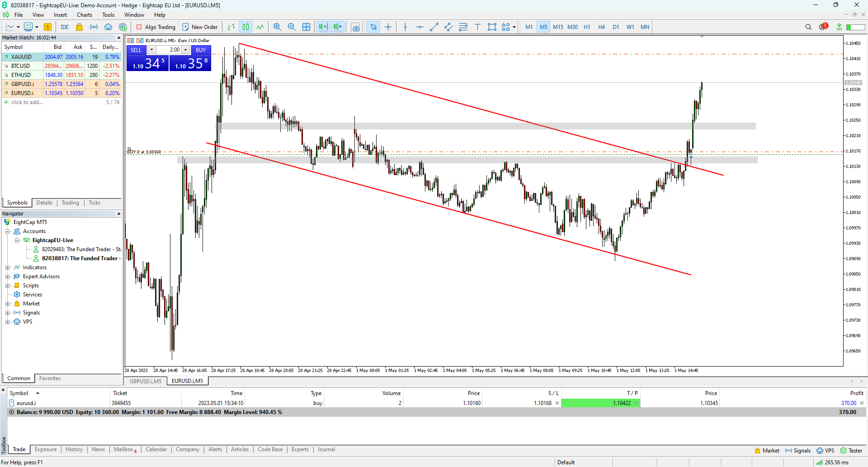Open the Tools menu
Viewport: 868px width, 467px height.
(108, 15)
